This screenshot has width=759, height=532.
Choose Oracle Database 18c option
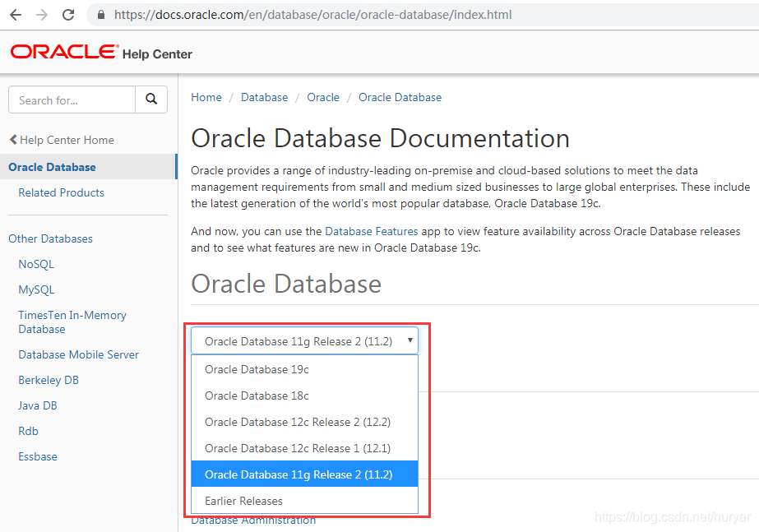click(x=304, y=396)
